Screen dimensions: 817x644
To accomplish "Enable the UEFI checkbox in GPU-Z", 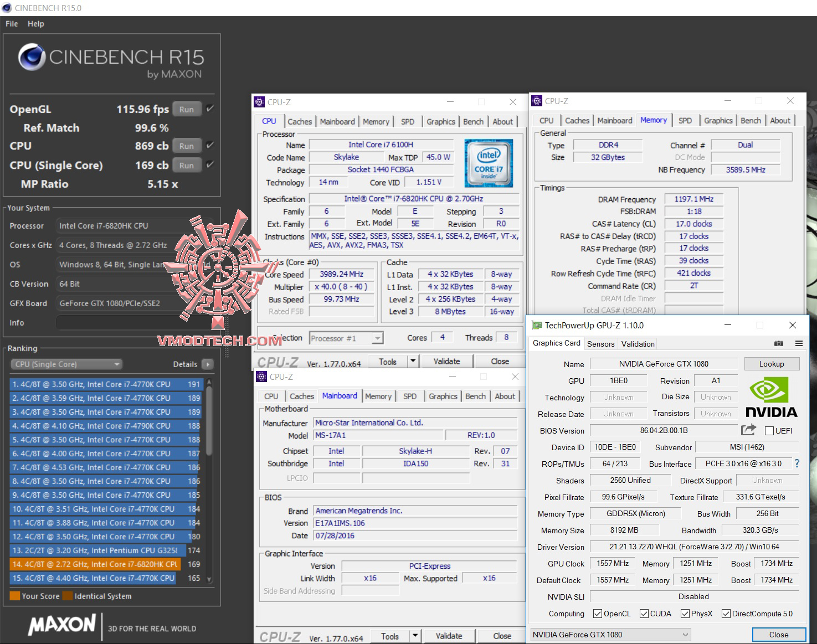I will (769, 431).
